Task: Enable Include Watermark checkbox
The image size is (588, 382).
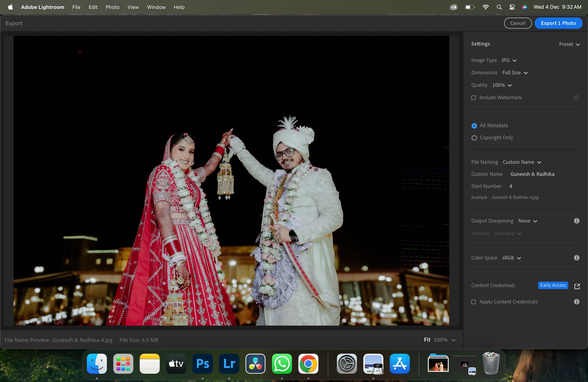Action: click(473, 98)
